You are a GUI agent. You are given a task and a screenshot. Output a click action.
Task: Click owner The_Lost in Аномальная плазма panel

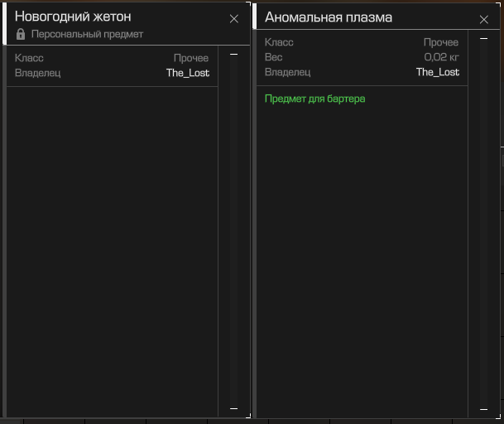[438, 72]
